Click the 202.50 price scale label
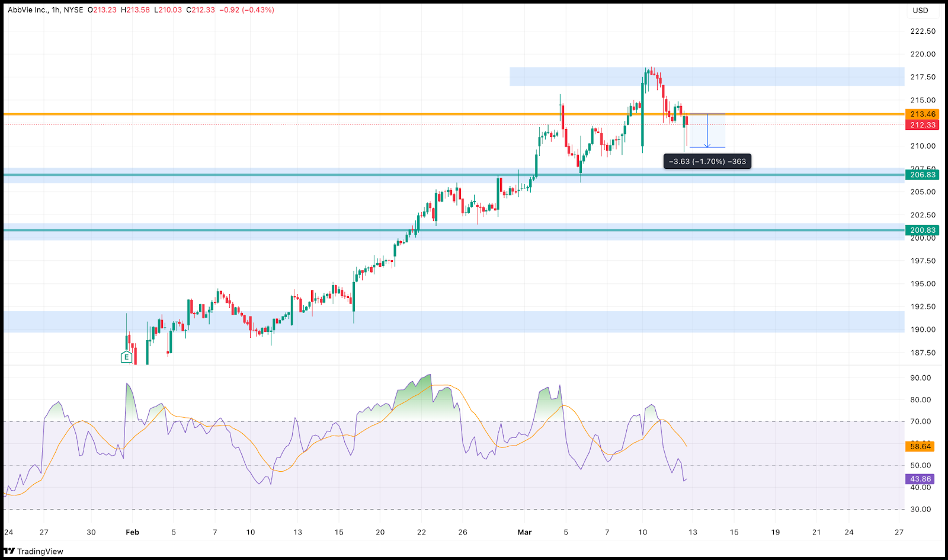The image size is (948, 560). coord(923,215)
